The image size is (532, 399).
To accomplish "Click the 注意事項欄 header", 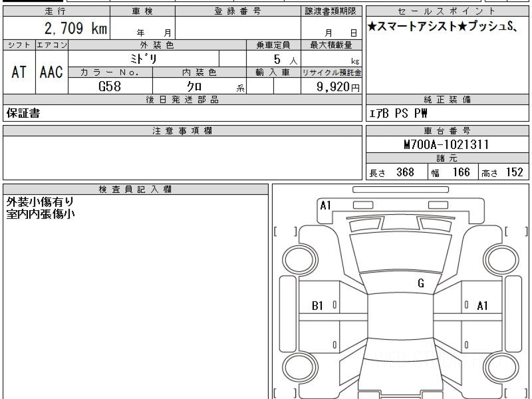I will (x=183, y=131).
